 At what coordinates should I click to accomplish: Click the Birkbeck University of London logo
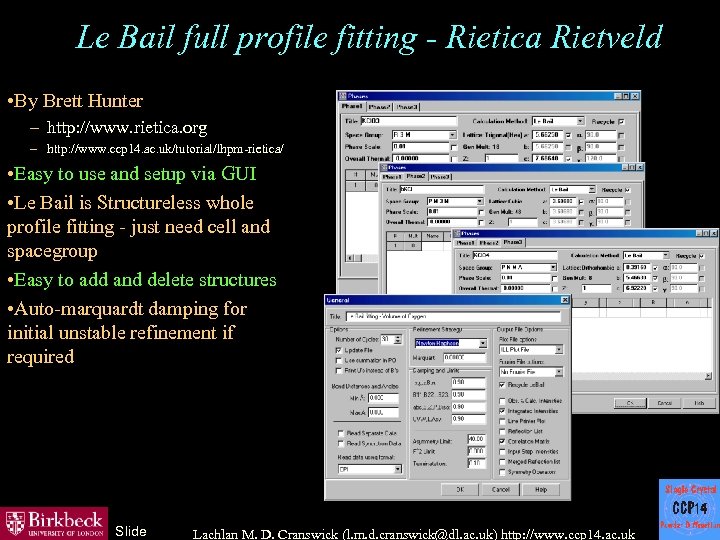coord(54,523)
